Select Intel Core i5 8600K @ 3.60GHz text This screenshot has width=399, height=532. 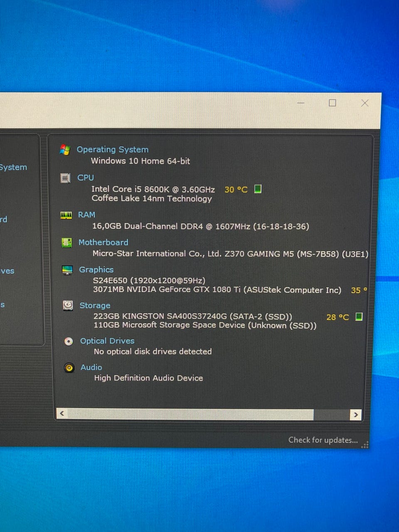click(153, 189)
